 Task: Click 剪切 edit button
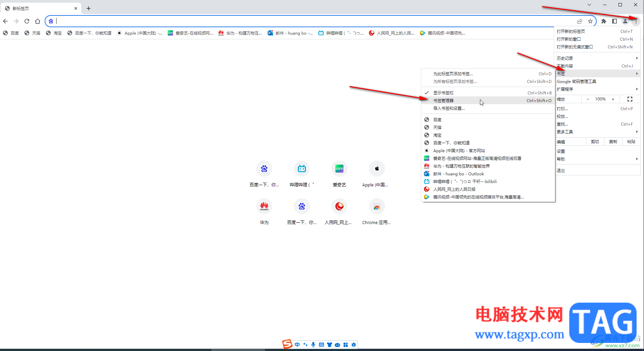(595, 142)
